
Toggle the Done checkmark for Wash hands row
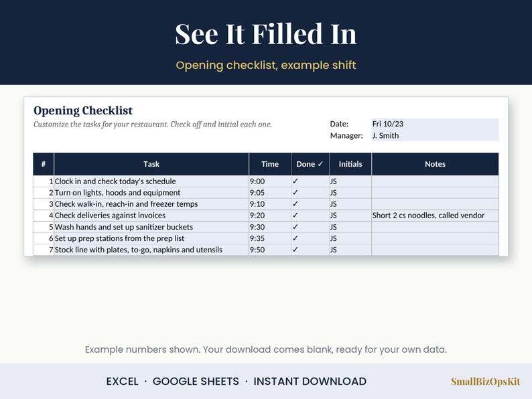310,227
